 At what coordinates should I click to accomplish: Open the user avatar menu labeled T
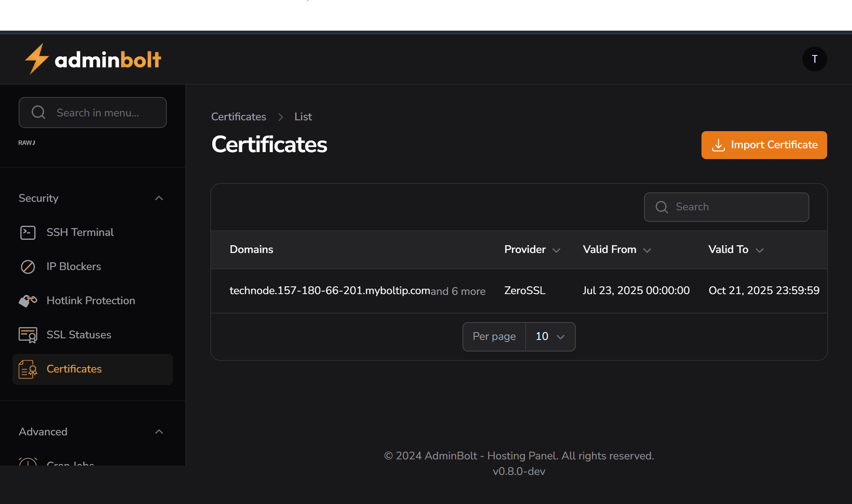[x=814, y=59]
